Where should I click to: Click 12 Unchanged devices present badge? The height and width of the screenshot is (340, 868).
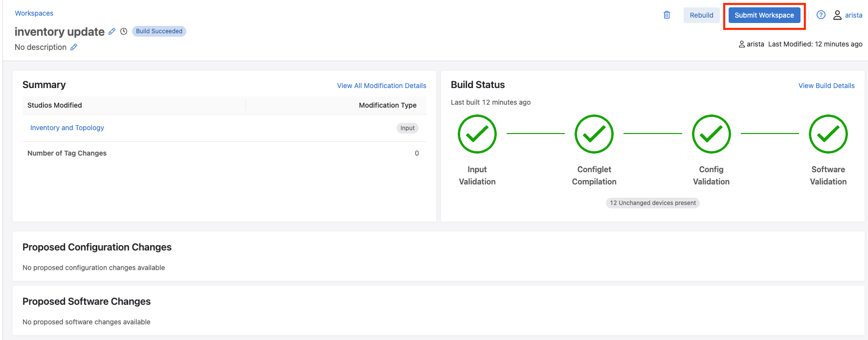pyautogui.click(x=652, y=203)
